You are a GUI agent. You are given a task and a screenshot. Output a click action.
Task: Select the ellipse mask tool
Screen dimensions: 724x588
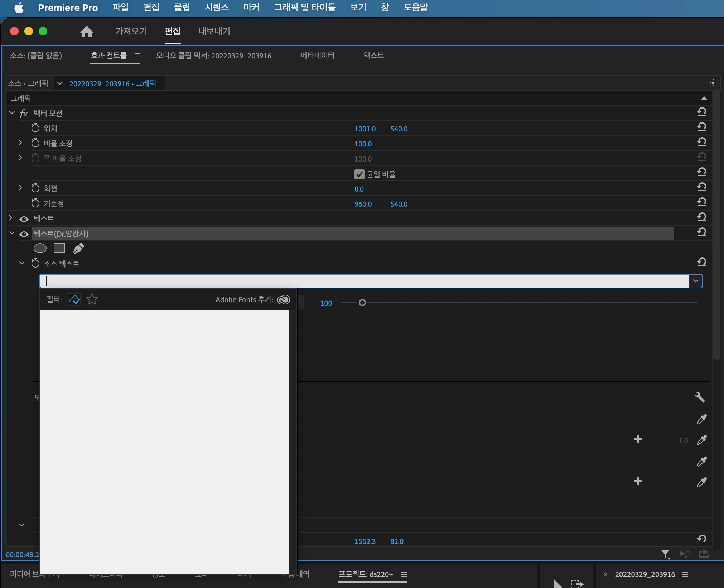pos(40,248)
